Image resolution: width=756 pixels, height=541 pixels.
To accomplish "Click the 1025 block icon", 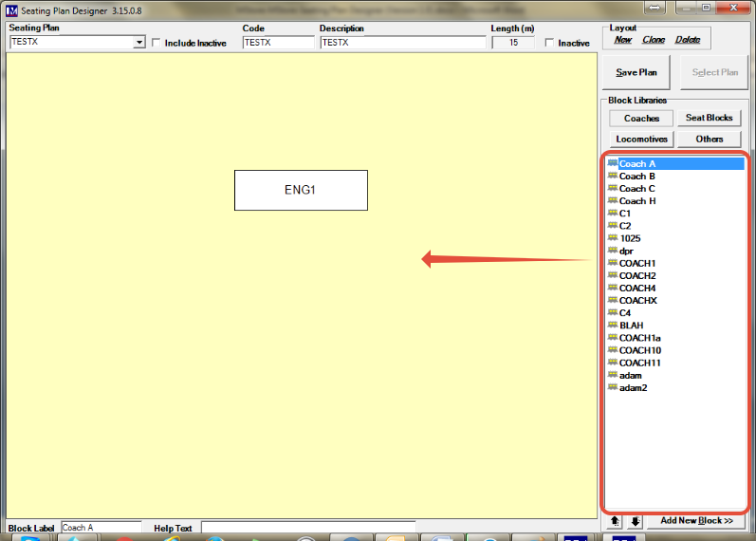I will pyautogui.click(x=613, y=238).
